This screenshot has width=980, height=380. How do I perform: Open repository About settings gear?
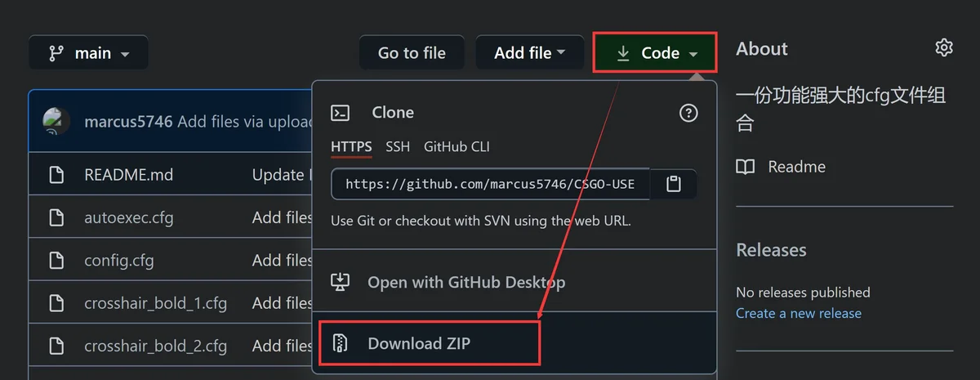(x=944, y=48)
